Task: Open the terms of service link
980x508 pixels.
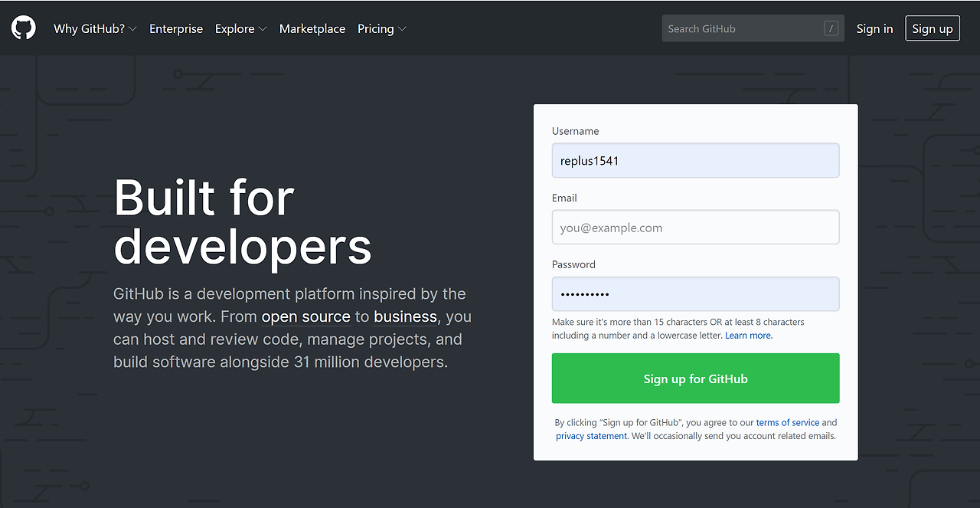Action: point(788,422)
